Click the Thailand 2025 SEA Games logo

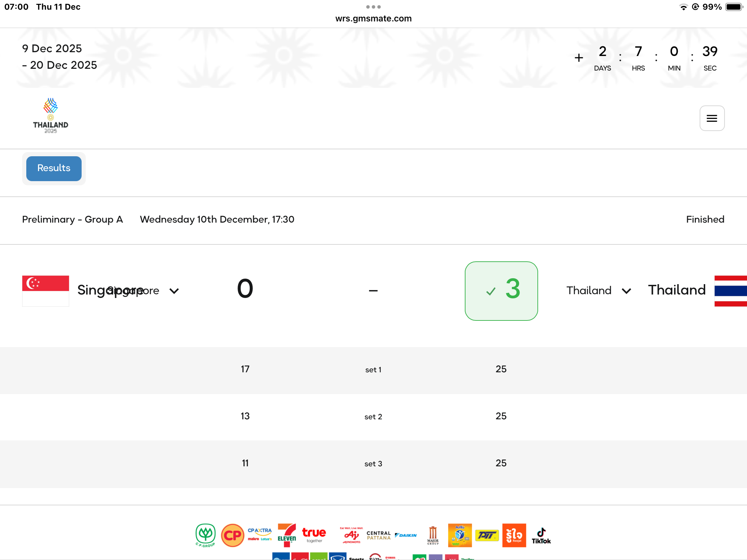[50, 116]
